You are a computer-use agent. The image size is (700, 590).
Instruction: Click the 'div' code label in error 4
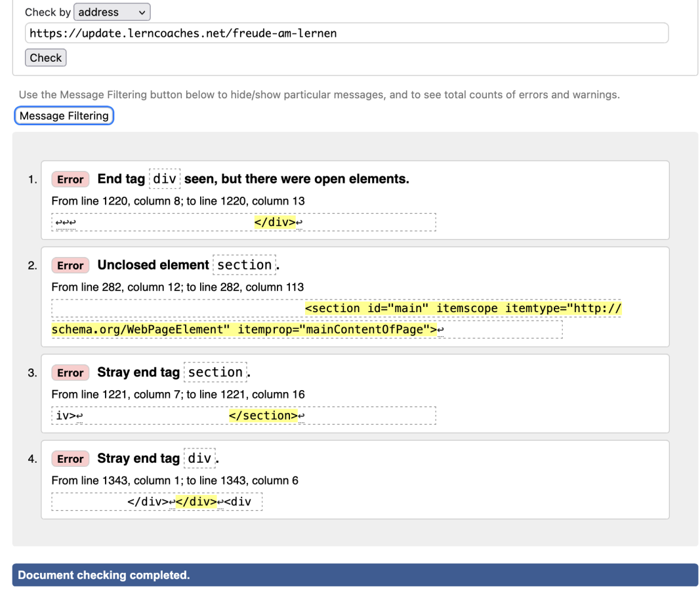click(x=199, y=458)
